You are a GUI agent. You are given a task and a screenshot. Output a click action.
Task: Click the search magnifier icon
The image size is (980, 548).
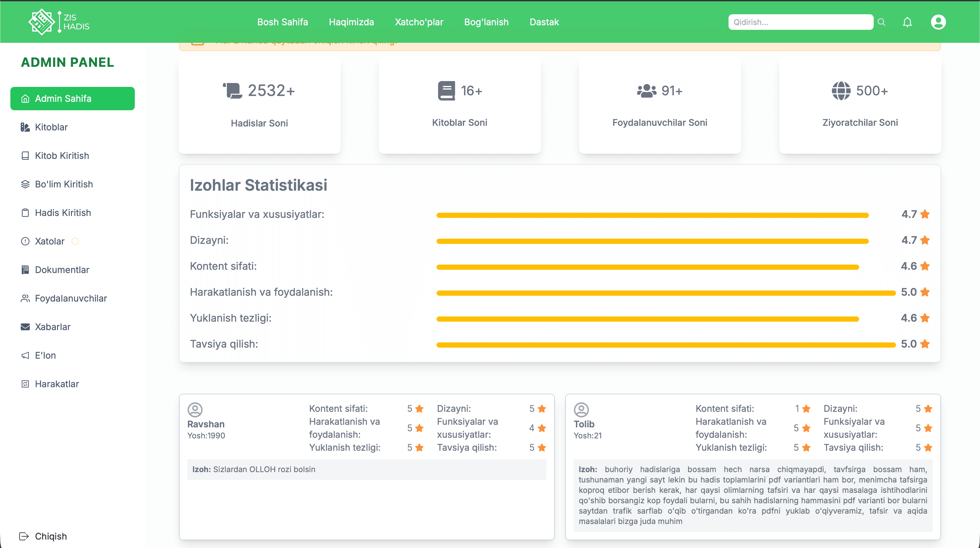pos(881,22)
